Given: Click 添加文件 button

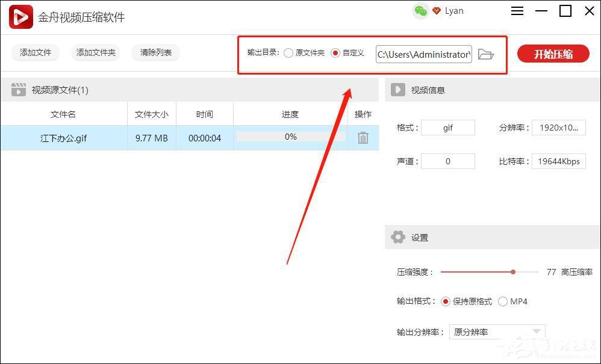Looking at the screenshot, I should (36, 52).
